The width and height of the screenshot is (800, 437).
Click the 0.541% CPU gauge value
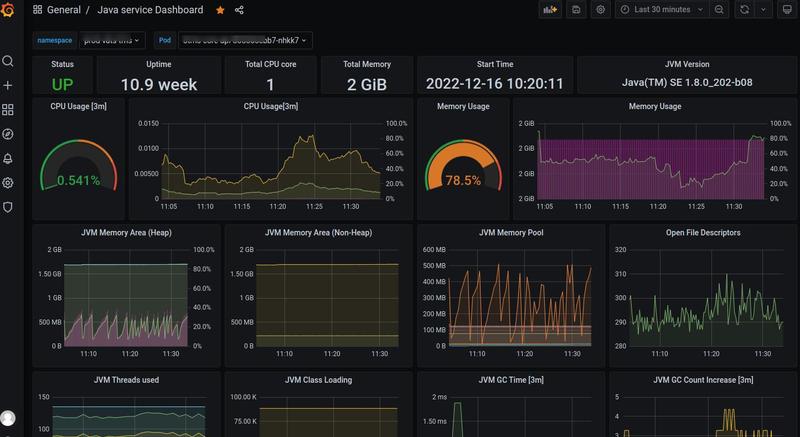tap(79, 181)
